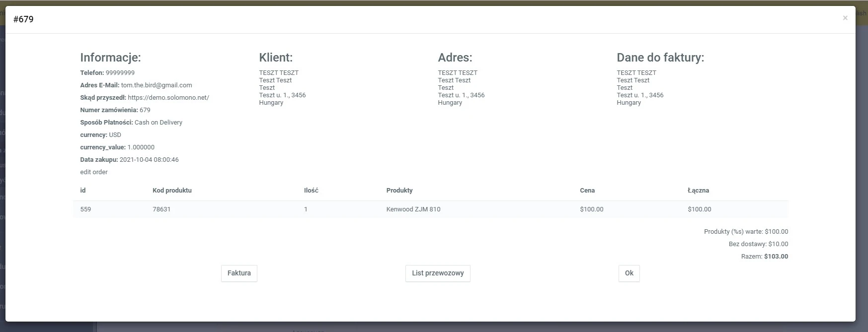This screenshot has height=332, width=868.
Task: Click the id column header
Action: point(83,191)
